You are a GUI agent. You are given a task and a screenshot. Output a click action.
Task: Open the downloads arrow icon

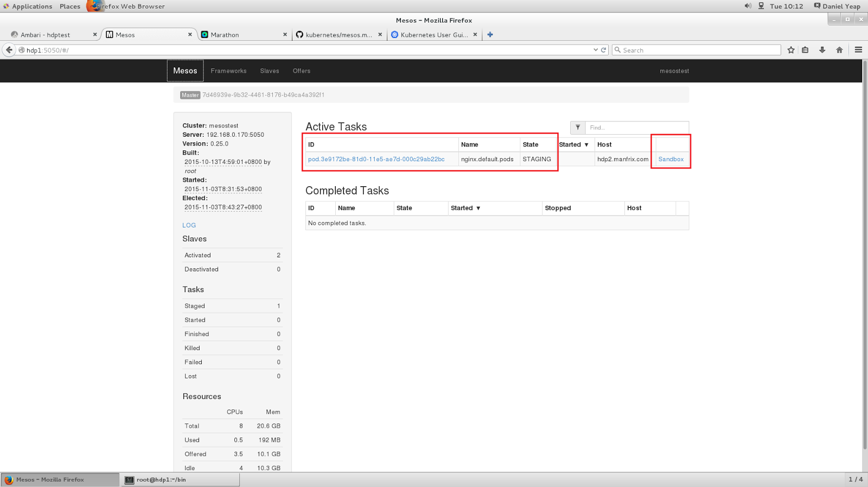(822, 50)
